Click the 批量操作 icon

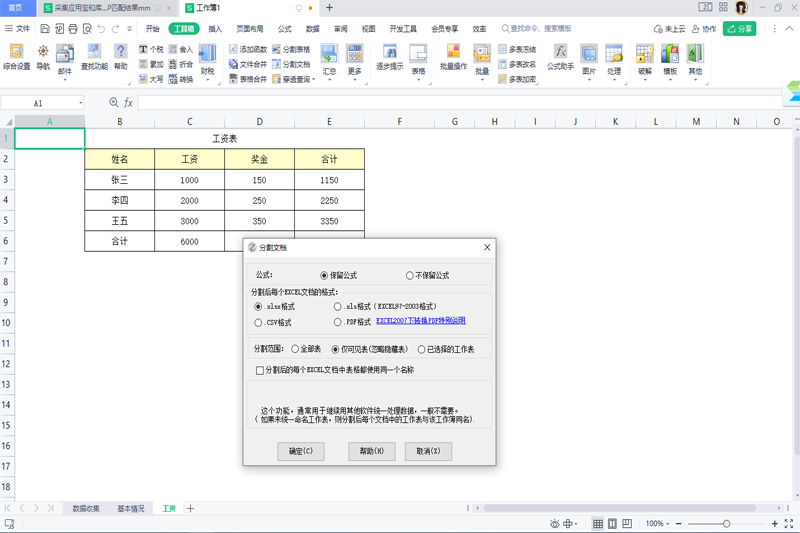pos(453,57)
